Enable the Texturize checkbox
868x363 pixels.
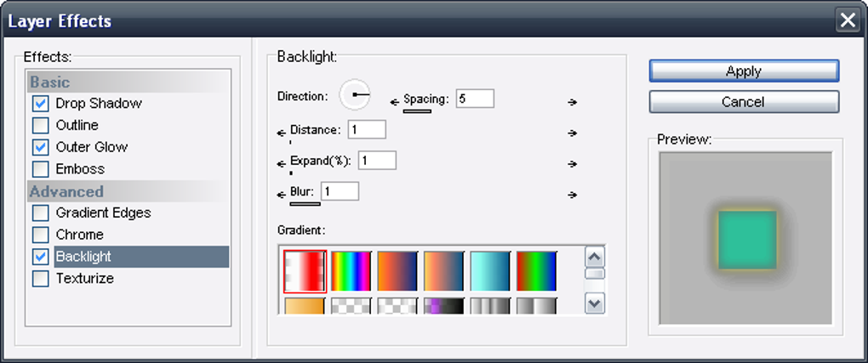[x=40, y=279]
